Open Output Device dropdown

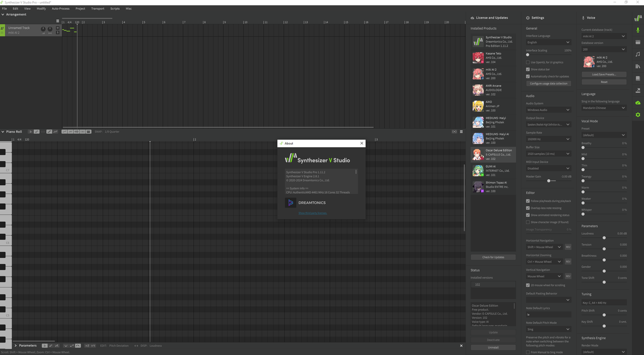pos(548,125)
